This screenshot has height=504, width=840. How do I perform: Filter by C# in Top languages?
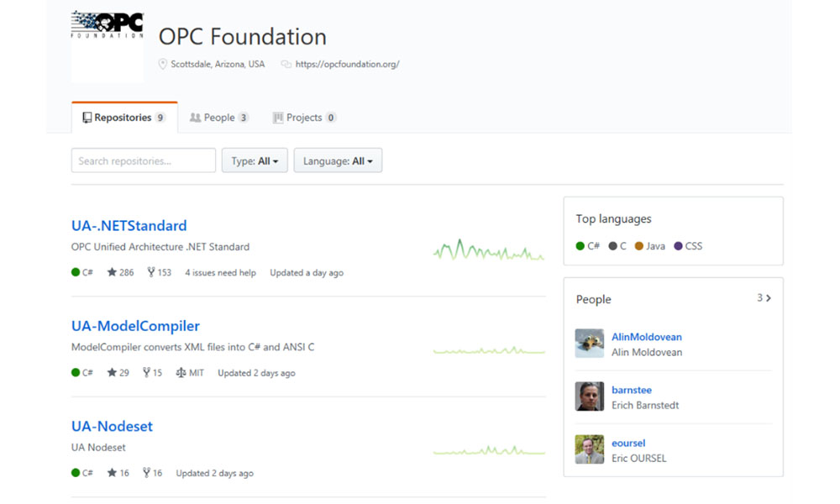click(588, 246)
